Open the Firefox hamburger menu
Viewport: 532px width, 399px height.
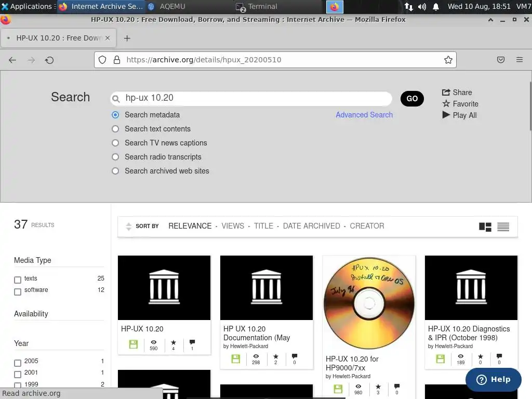(x=520, y=60)
